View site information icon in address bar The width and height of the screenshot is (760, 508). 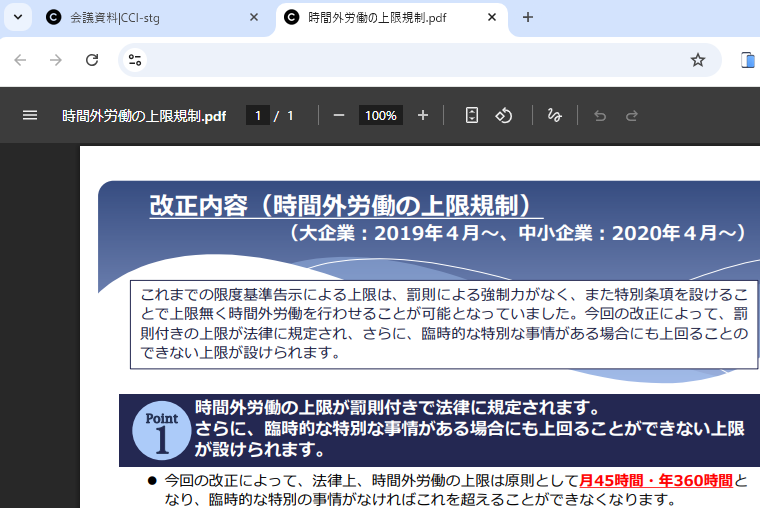tap(135, 60)
